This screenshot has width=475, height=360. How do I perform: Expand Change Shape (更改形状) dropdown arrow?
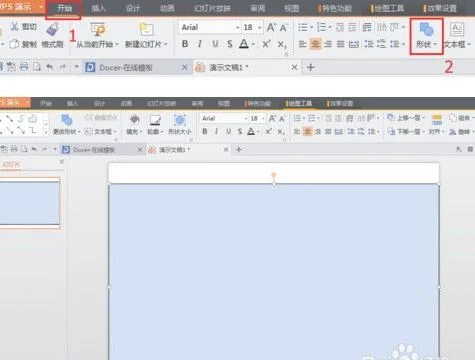[x=79, y=132]
